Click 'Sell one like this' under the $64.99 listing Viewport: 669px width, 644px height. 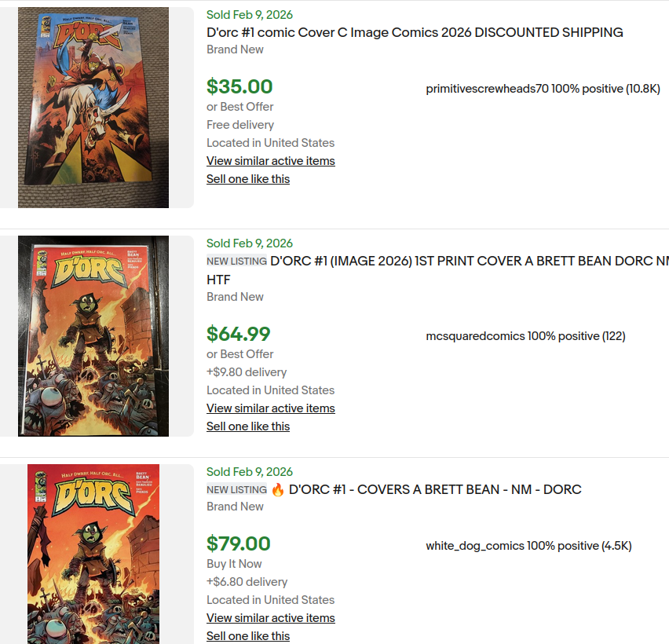tap(247, 426)
